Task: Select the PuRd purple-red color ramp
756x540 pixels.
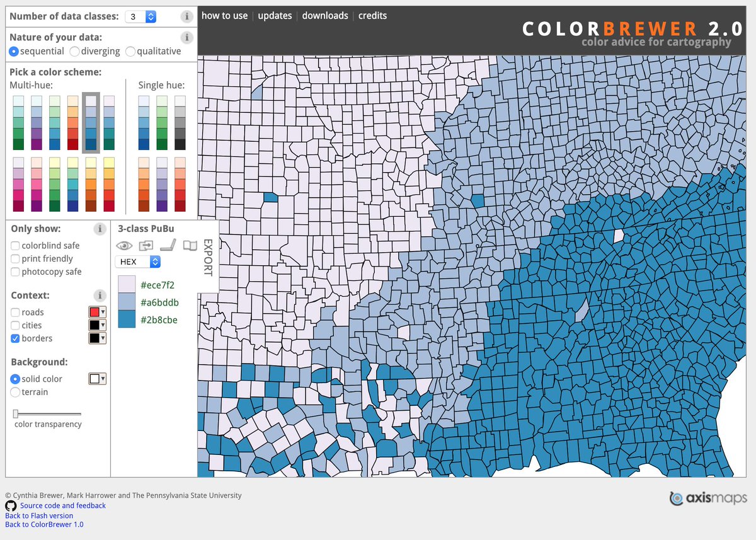Action: click(x=18, y=184)
